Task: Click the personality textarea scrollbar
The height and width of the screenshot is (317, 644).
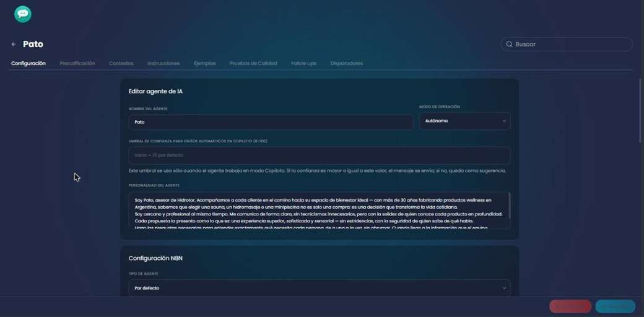Action: [x=509, y=206]
